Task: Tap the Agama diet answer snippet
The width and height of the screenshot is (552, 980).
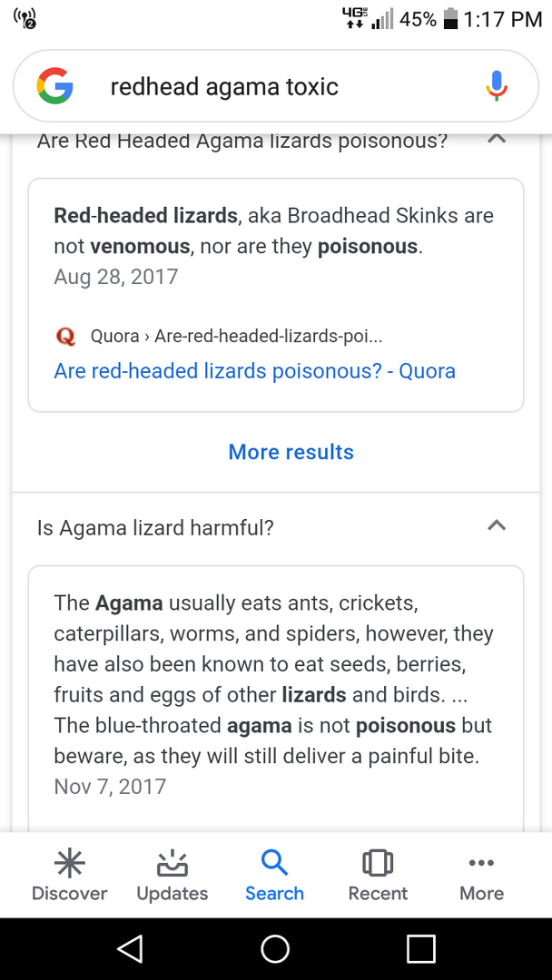Action: (x=273, y=679)
